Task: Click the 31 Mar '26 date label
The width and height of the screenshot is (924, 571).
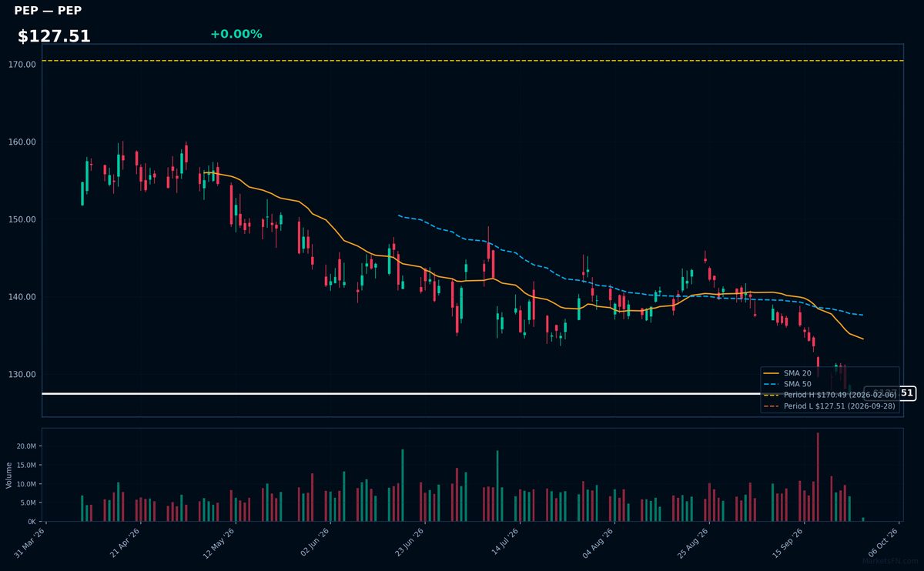Action: pos(30,542)
